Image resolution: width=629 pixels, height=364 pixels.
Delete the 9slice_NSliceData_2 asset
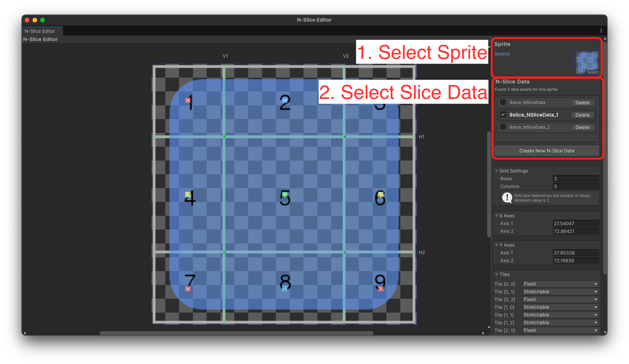(x=582, y=127)
